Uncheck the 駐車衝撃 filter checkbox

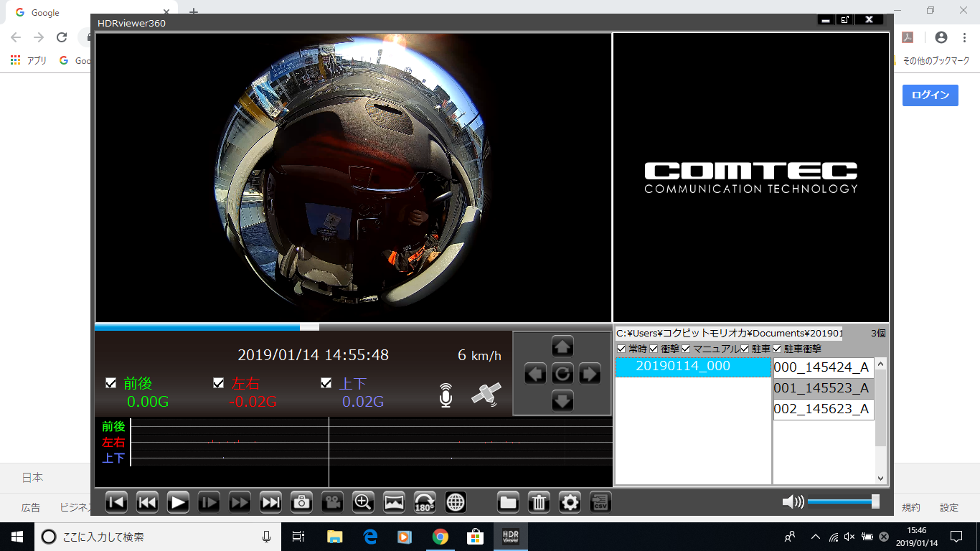pyautogui.click(x=777, y=349)
